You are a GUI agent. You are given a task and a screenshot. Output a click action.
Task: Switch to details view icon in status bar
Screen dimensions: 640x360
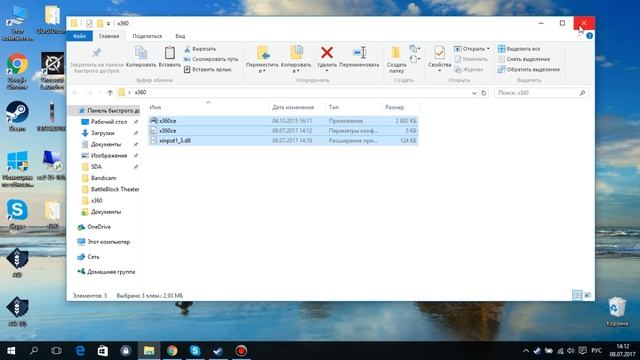(x=577, y=295)
